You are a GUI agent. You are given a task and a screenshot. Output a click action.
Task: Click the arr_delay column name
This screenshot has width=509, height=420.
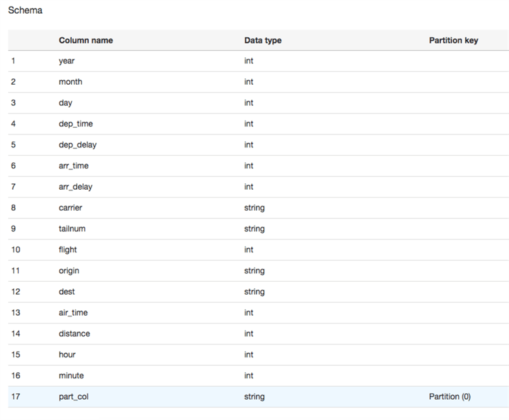click(x=76, y=187)
